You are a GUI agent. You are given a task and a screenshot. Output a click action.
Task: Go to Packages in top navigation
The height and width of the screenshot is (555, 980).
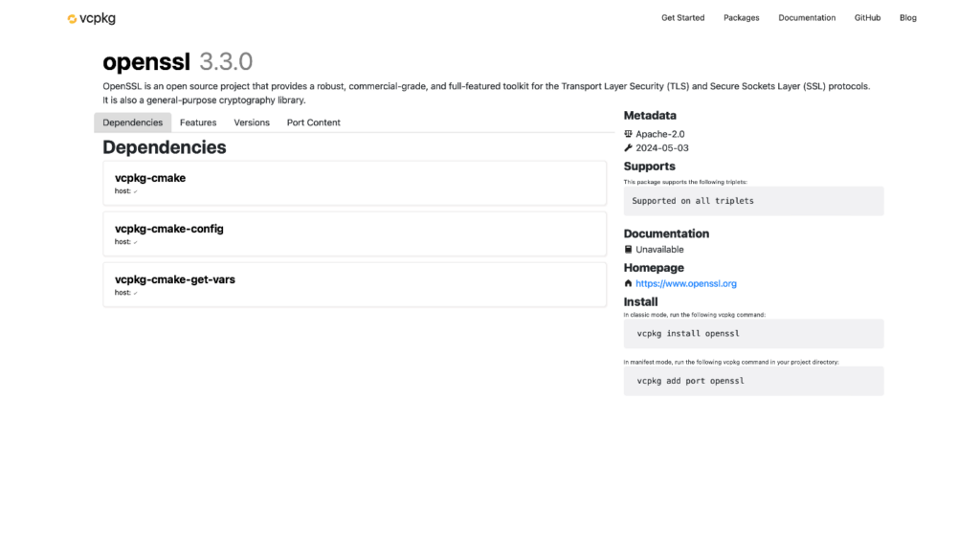click(742, 18)
